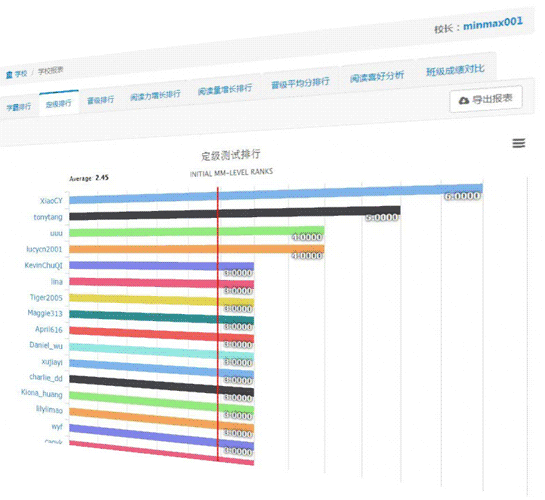Viewport: 545px width, 500px height.
Task: Click the lucycn2001 orange bar
Action: 197,249
